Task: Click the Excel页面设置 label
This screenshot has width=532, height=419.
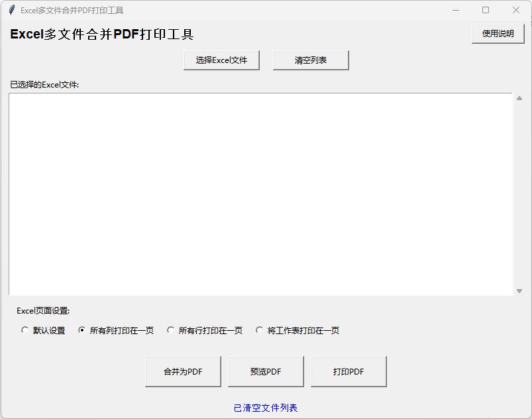Action: pos(43,311)
